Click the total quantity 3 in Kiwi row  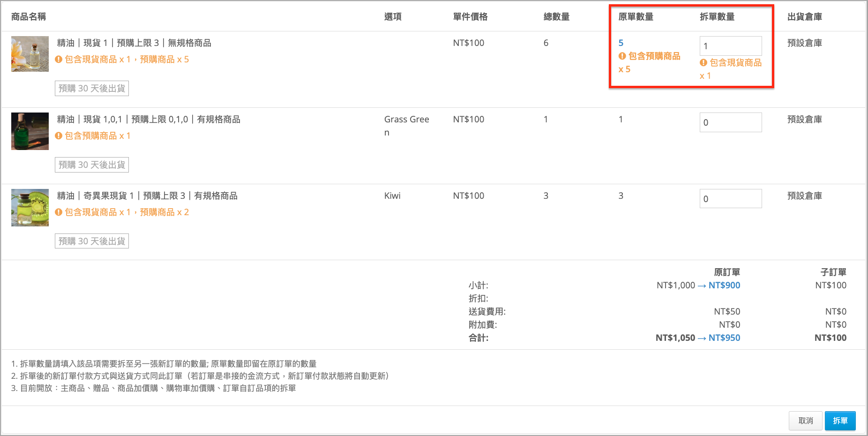click(546, 196)
